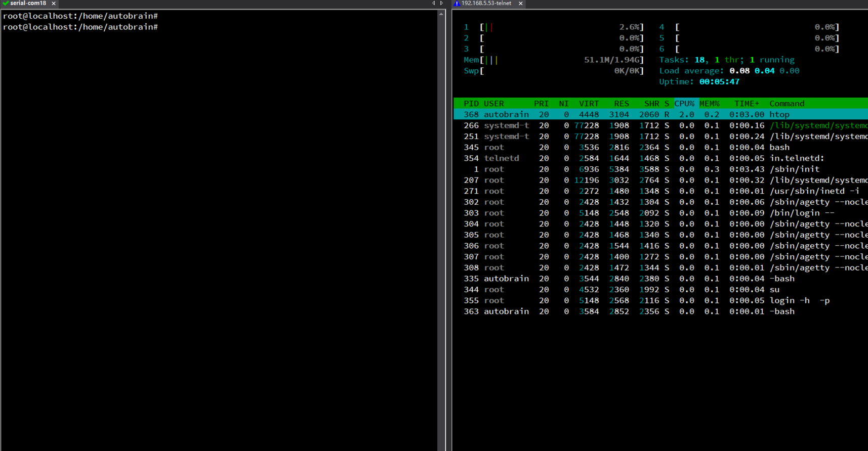868x451 pixels.
Task: Click the serial pane scrollbar up arrow
Action: click(441, 14)
